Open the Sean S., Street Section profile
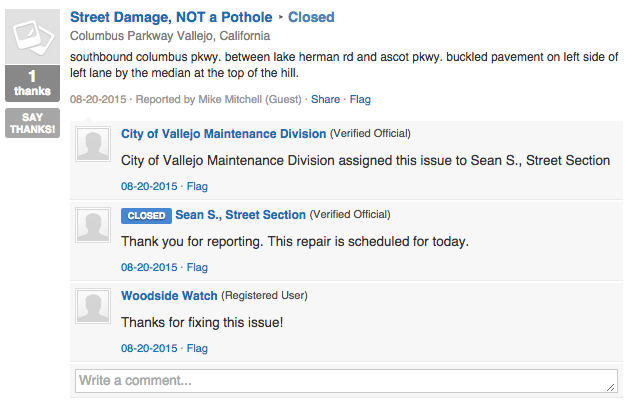The width and height of the screenshot is (632, 404). pos(240,215)
